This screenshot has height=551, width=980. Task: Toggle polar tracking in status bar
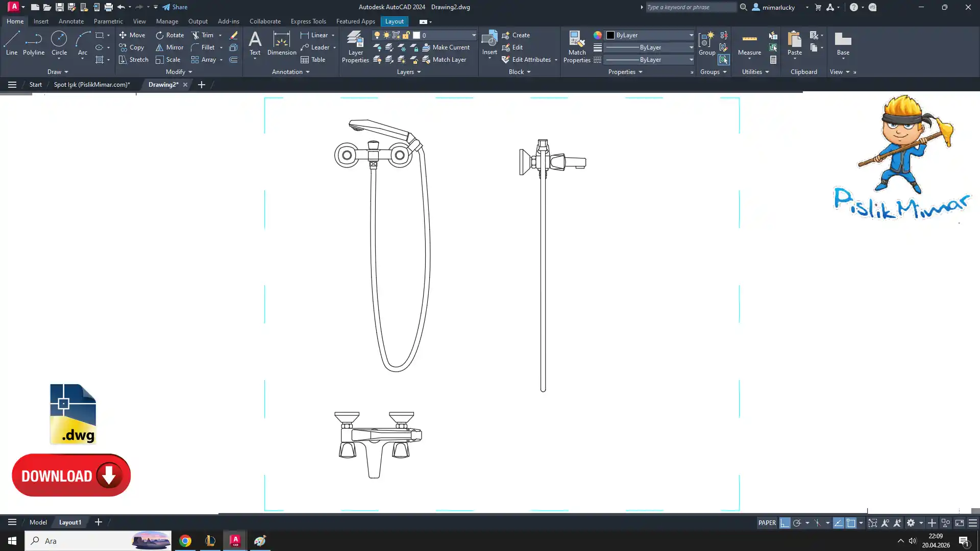click(x=797, y=523)
